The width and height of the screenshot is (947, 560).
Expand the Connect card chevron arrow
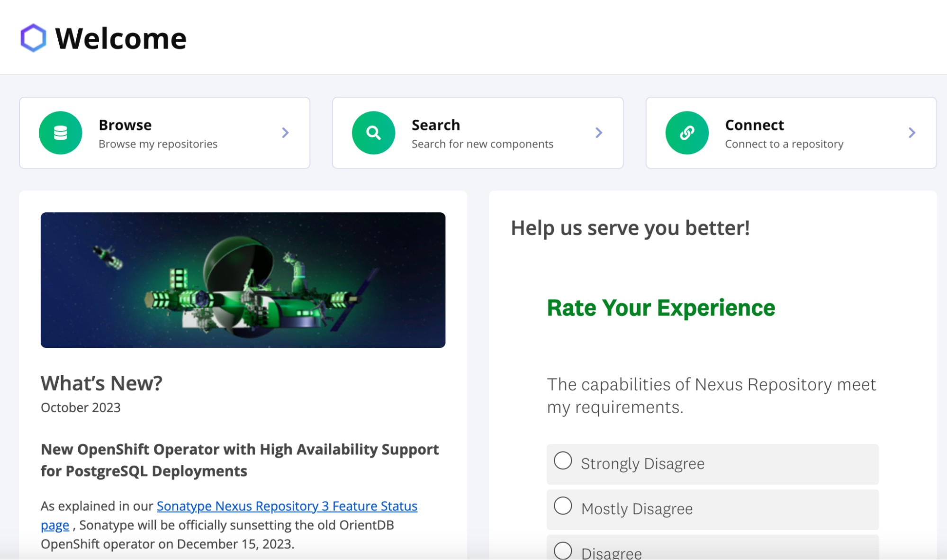tap(912, 133)
